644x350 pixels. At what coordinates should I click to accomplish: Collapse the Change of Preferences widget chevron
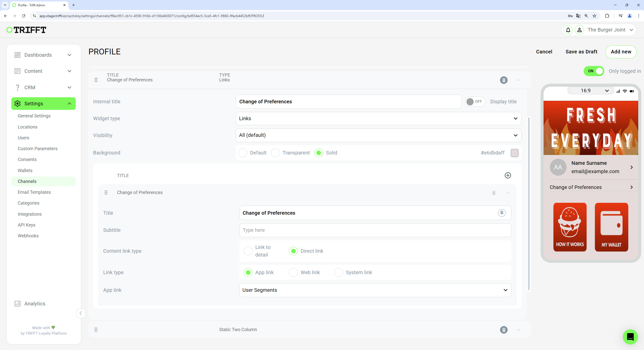[x=518, y=80]
